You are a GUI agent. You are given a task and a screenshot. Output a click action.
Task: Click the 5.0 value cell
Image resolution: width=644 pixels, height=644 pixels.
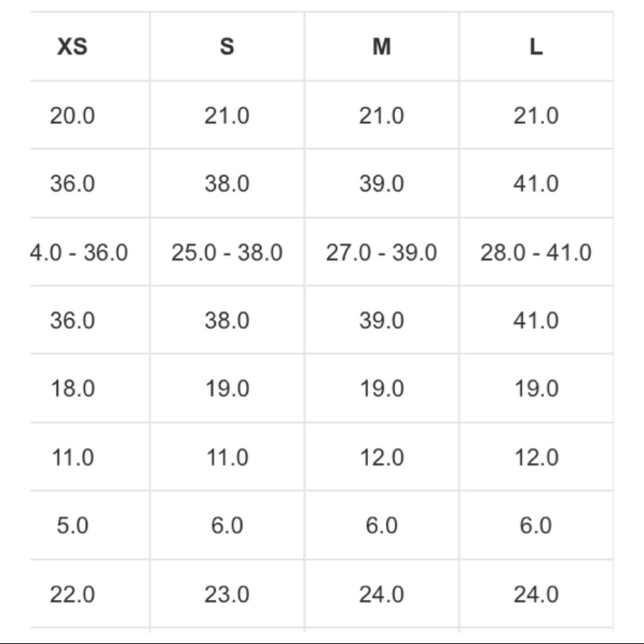pos(72,526)
